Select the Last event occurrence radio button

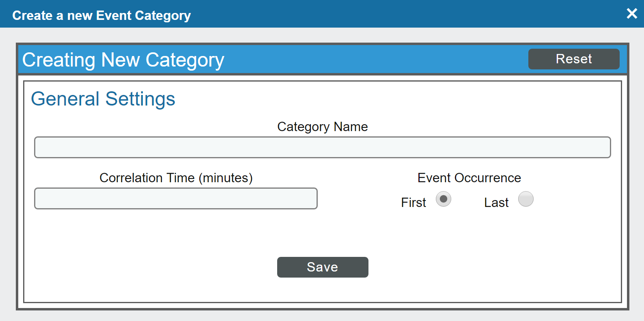pos(526,199)
